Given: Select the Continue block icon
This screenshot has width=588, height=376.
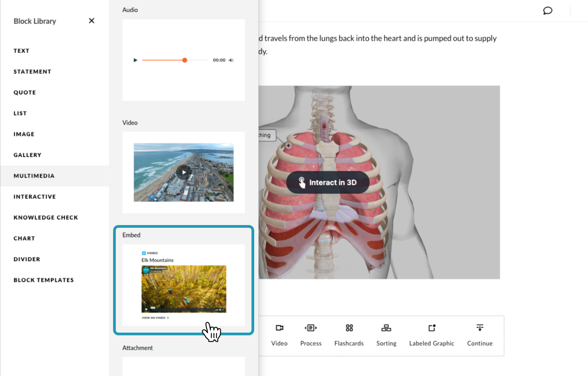Looking at the screenshot, I should [x=479, y=328].
